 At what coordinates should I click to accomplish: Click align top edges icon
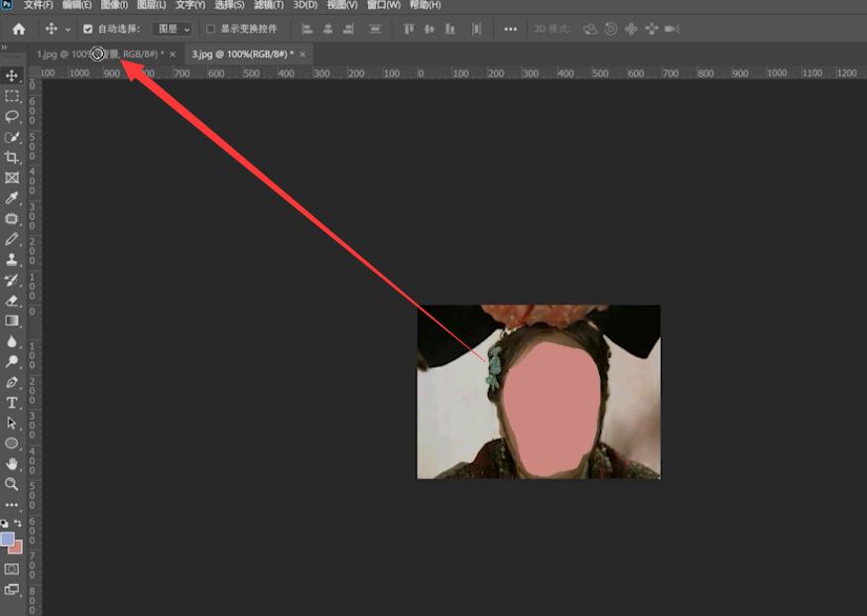coord(409,29)
